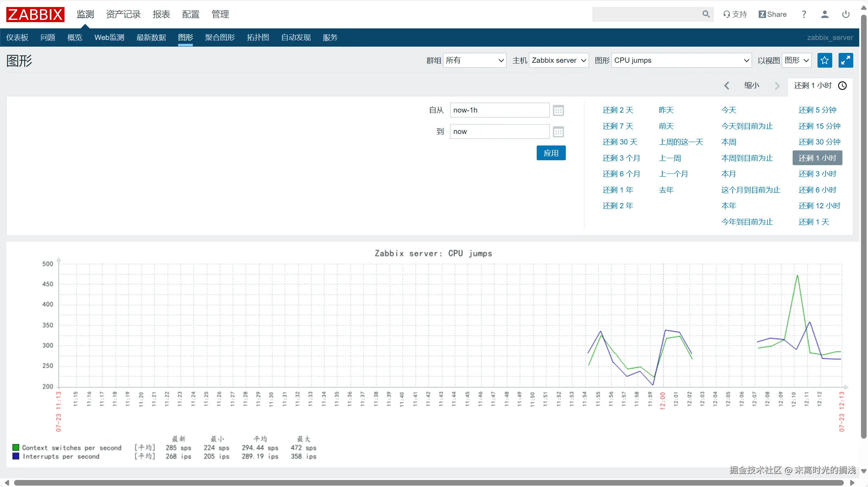
Task: Click green Context switches legend swatch
Action: coord(16,447)
